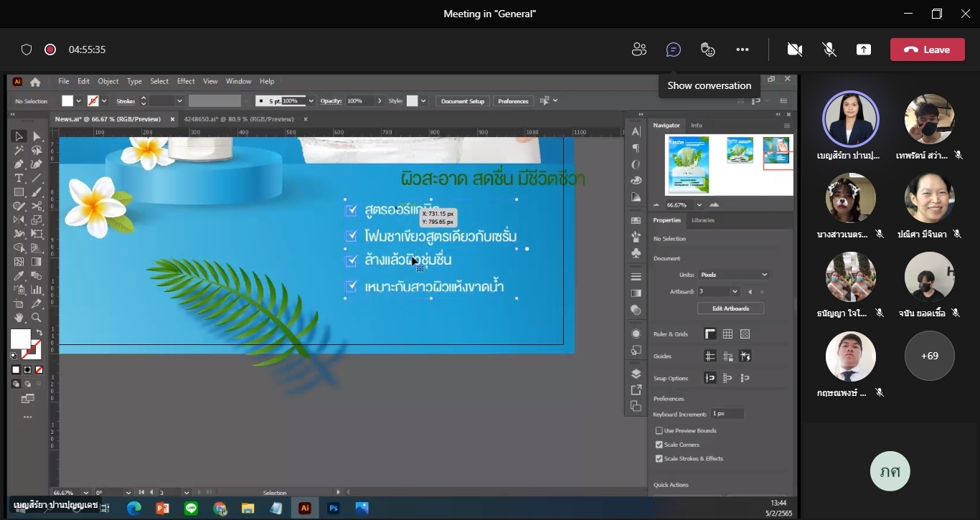Leave the Teams meeting
Screen dimensions: 980x520
coord(928,49)
